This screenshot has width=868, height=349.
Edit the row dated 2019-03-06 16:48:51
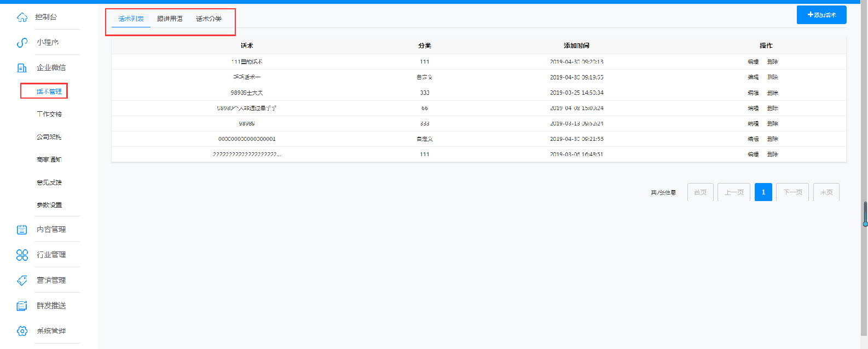(753, 155)
